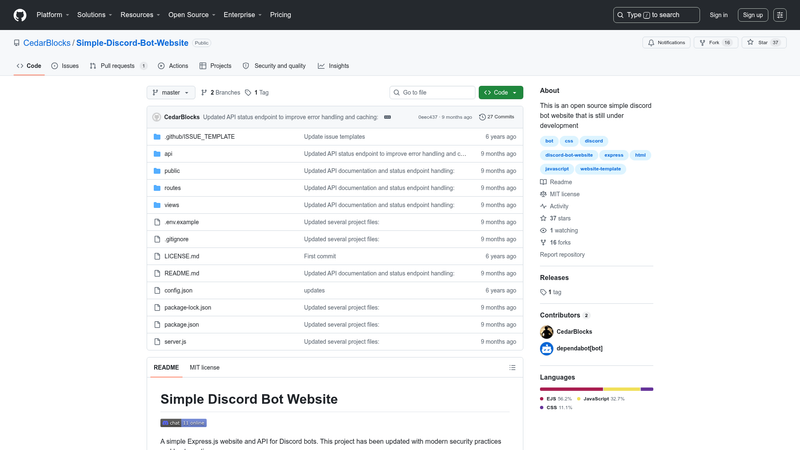Star this repository
Image resolution: width=800 pixels, height=450 pixels.
coord(764,43)
